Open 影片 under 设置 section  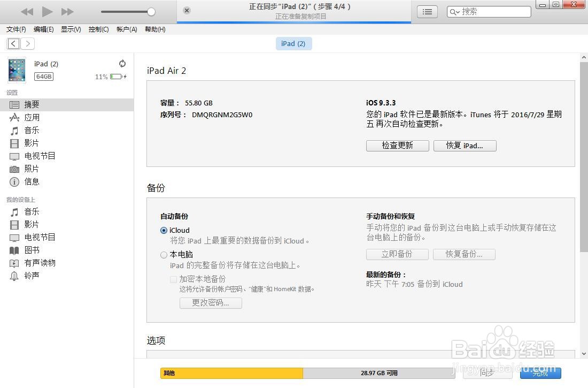67,143
